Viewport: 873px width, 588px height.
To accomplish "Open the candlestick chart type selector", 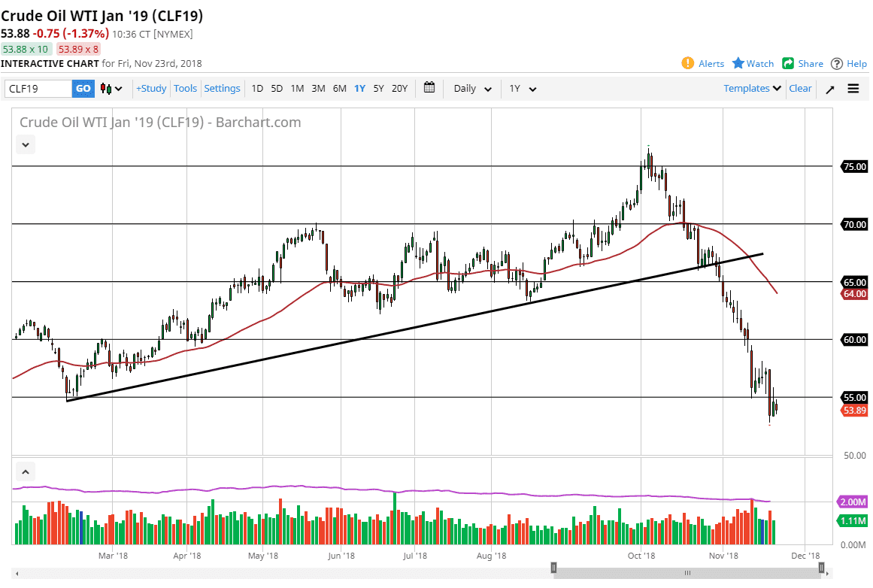I will coord(110,88).
